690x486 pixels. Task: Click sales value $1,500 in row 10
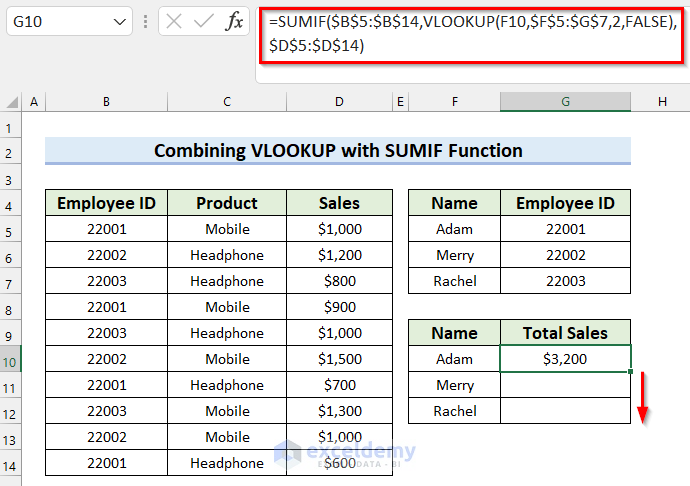coord(339,359)
